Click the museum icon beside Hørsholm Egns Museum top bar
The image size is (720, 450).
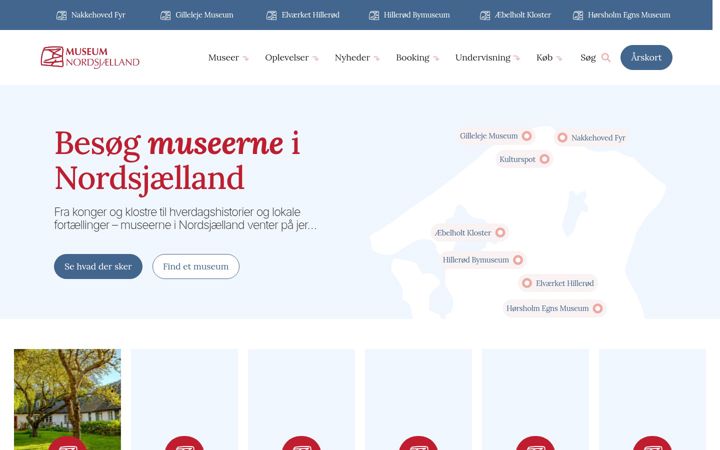578,15
